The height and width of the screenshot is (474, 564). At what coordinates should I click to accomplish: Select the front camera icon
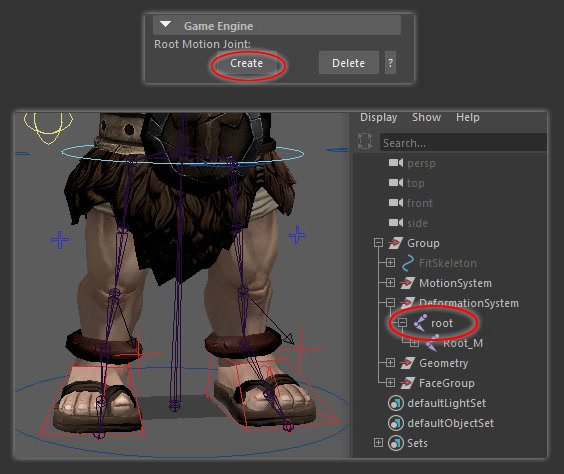coord(396,203)
